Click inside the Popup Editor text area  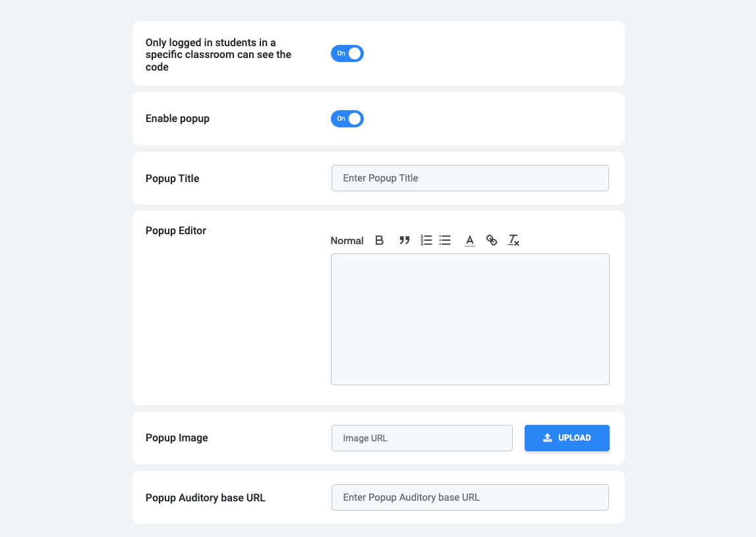(x=470, y=319)
